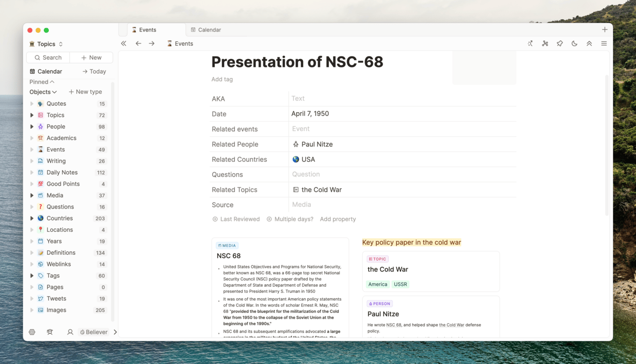Click the Daily Notes type icon
The image size is (636, 364).
(x=40, y=173)
